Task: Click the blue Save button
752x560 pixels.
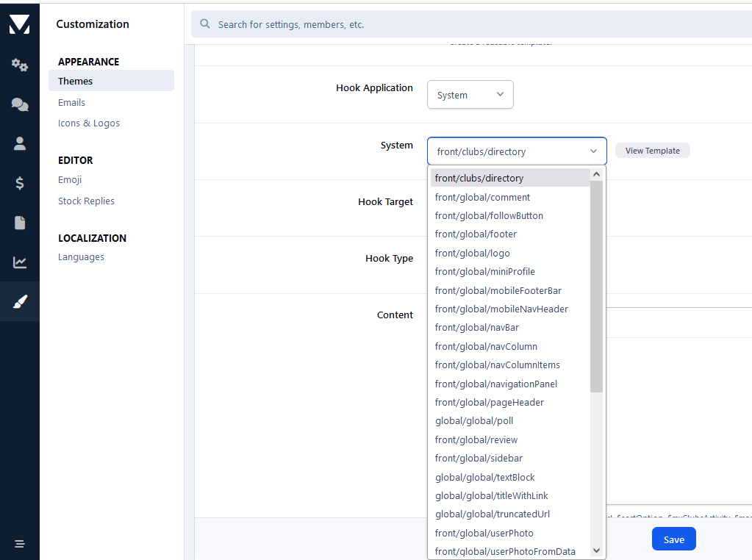Action: 673,539
